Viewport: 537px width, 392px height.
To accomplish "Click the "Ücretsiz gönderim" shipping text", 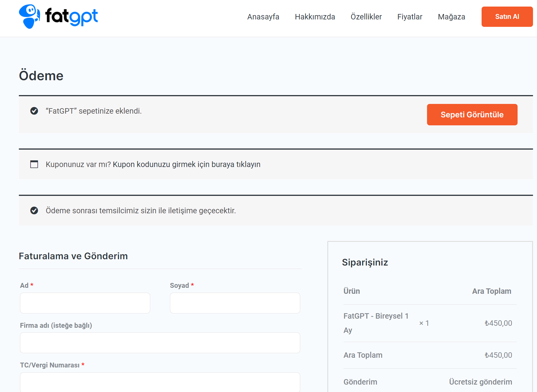I will (x=480, y=382).
